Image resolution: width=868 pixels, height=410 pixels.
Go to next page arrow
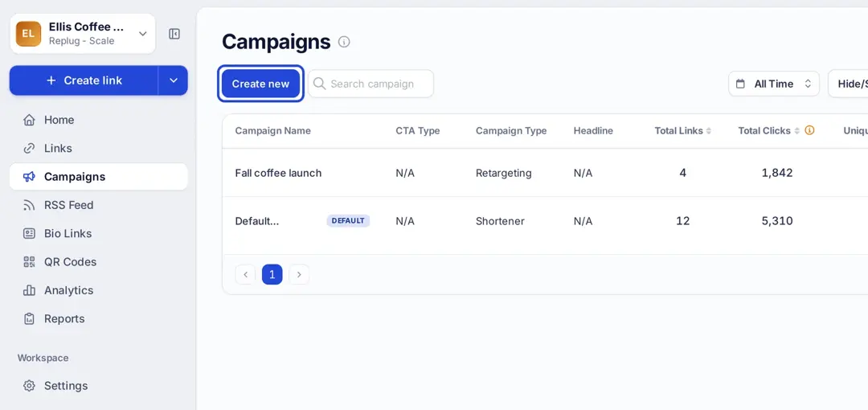point(299,274)
